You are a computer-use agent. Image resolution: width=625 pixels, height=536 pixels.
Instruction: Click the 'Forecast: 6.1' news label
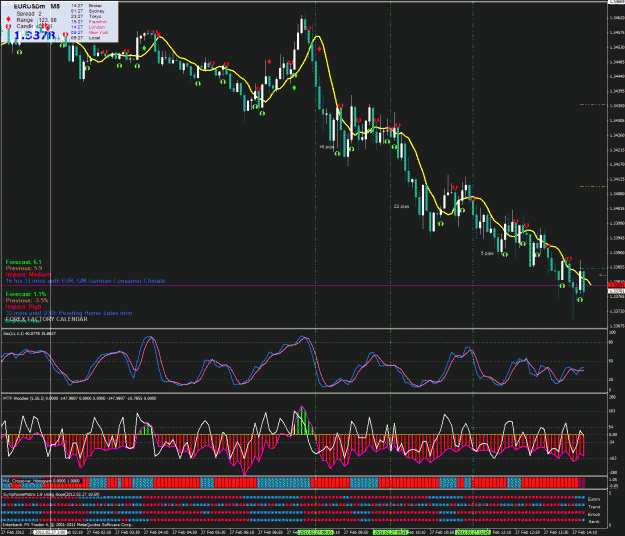point(24,262)
